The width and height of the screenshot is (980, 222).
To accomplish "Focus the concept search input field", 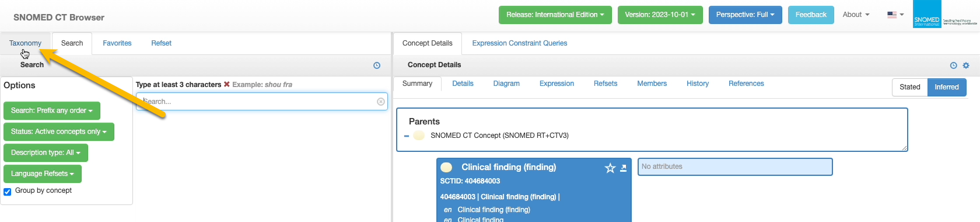I will point(262,102).
